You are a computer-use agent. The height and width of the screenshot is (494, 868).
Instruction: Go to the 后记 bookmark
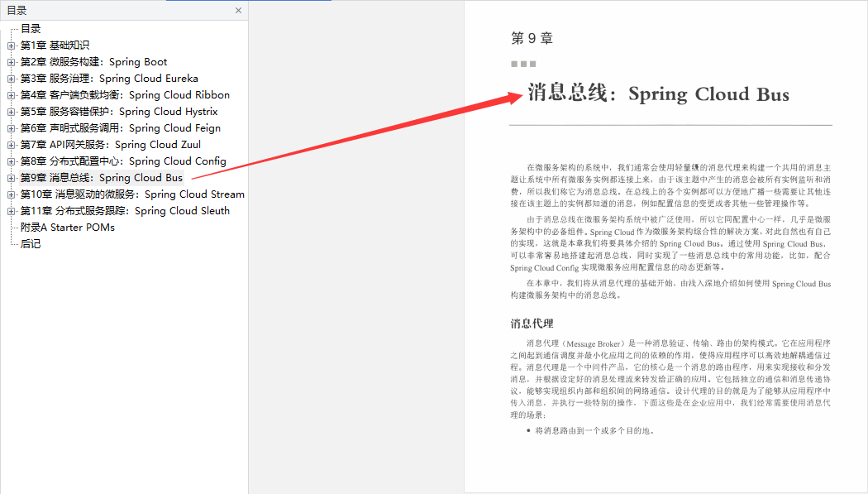(x=31, y=244)
